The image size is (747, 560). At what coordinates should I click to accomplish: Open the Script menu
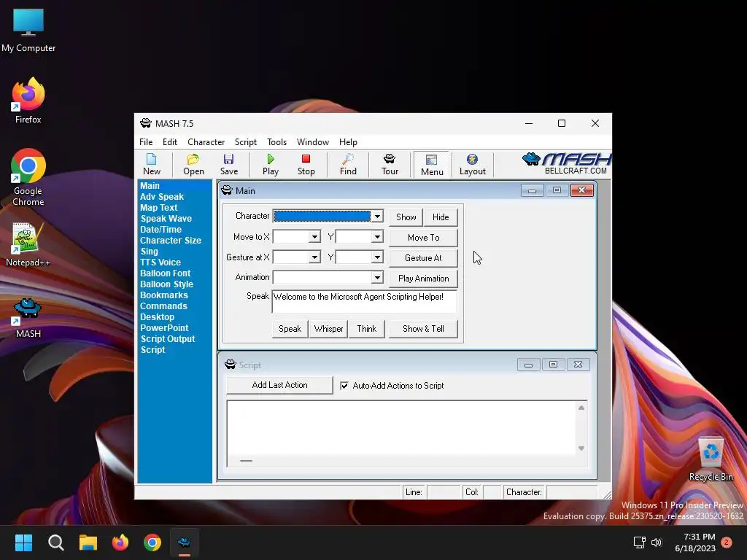pyautogui.click(x=245, y=142)
